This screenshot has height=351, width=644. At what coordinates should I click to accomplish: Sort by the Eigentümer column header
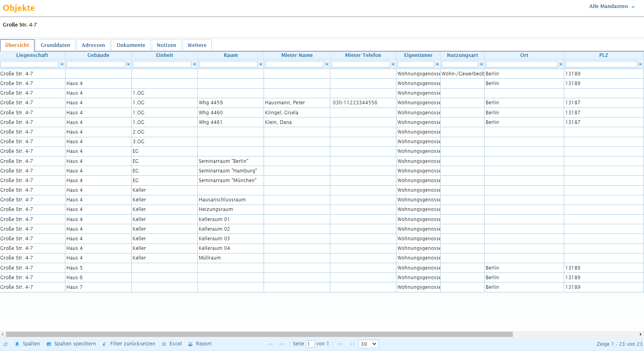point(418,55)
